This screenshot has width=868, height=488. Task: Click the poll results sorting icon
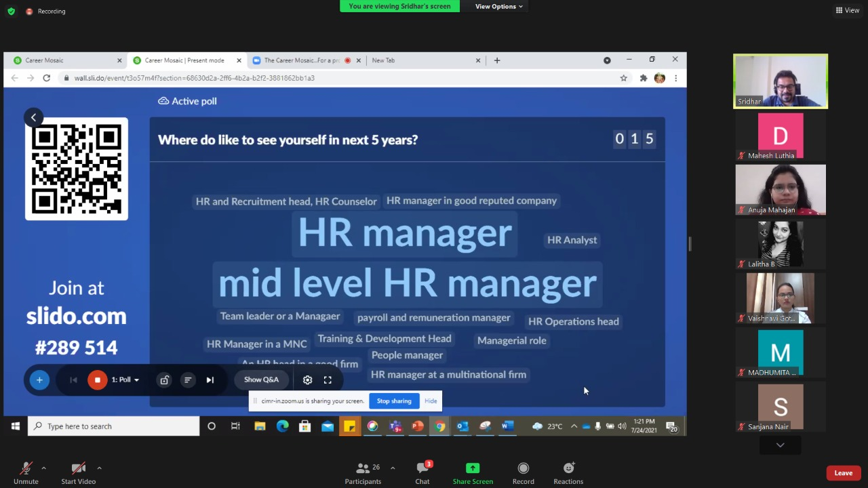point(188,380)
